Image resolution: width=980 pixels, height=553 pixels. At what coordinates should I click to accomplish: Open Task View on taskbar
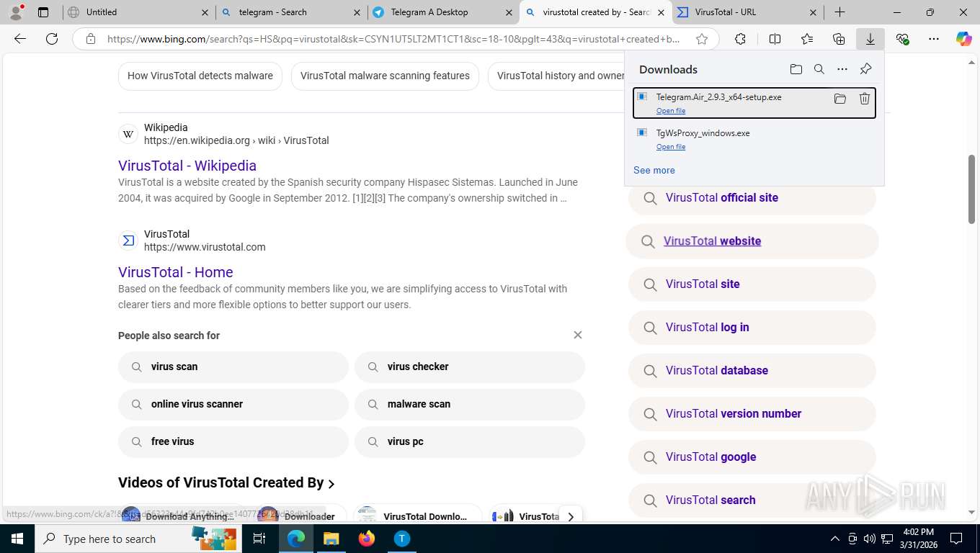pyautogui.click(x=259, y=539)
